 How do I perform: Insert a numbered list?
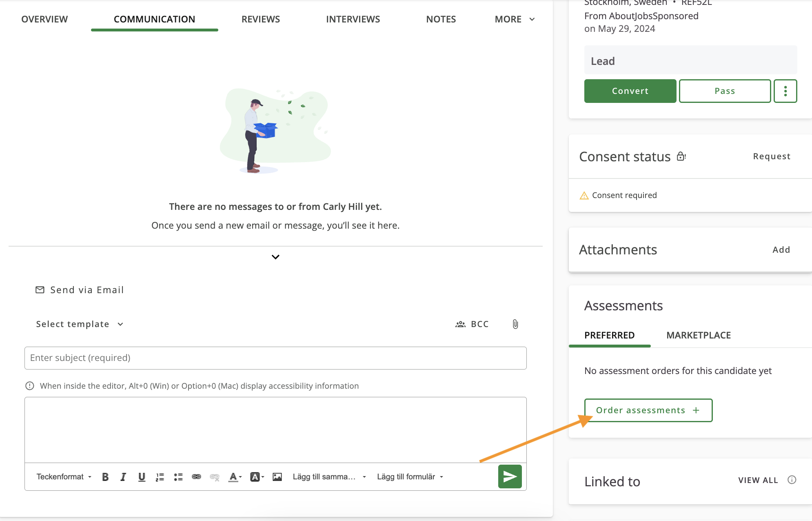click(160, 476)
